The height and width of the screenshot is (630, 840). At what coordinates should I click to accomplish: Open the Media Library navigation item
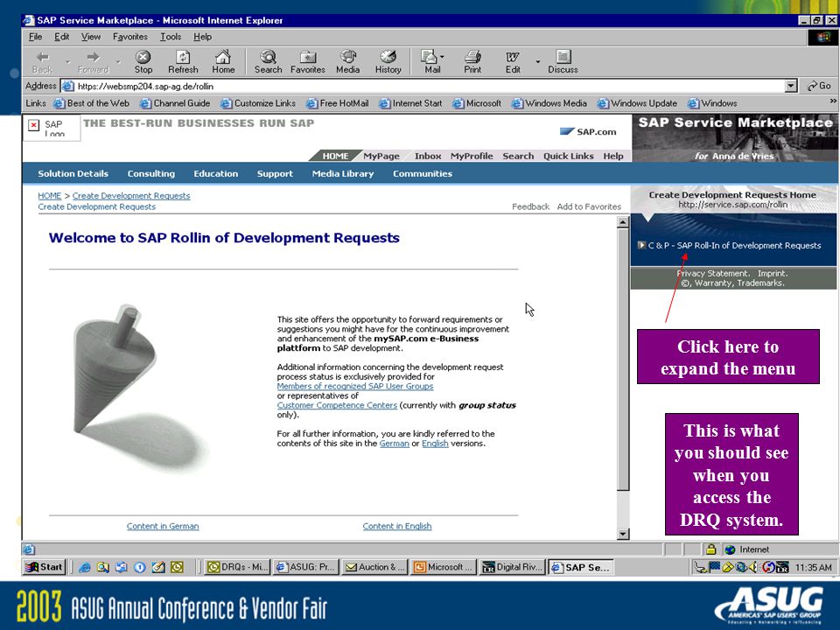coord(343,173)
